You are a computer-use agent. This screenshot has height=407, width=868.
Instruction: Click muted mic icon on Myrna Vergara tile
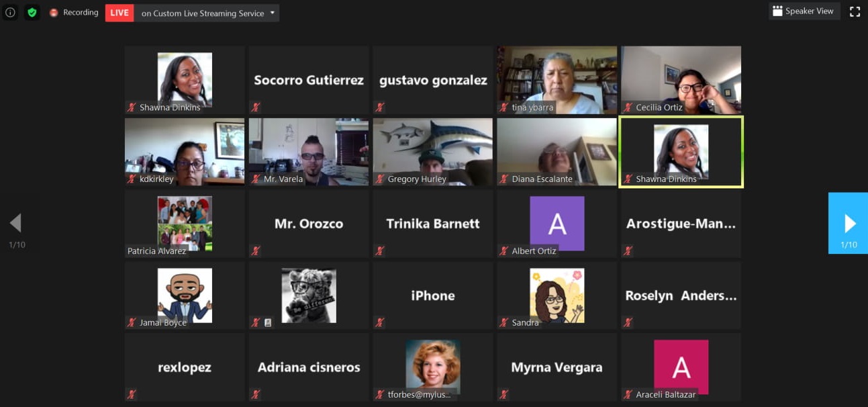[503, 395]
